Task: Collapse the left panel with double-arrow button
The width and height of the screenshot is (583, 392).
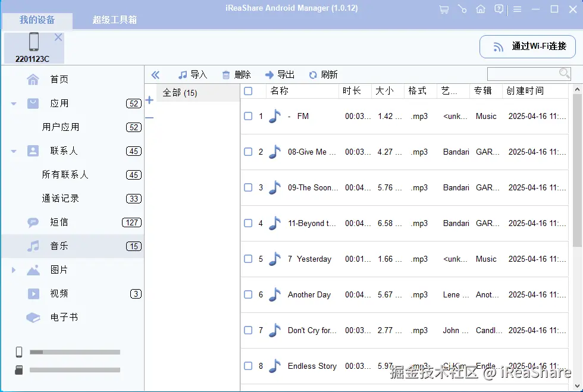Action: 155,74
